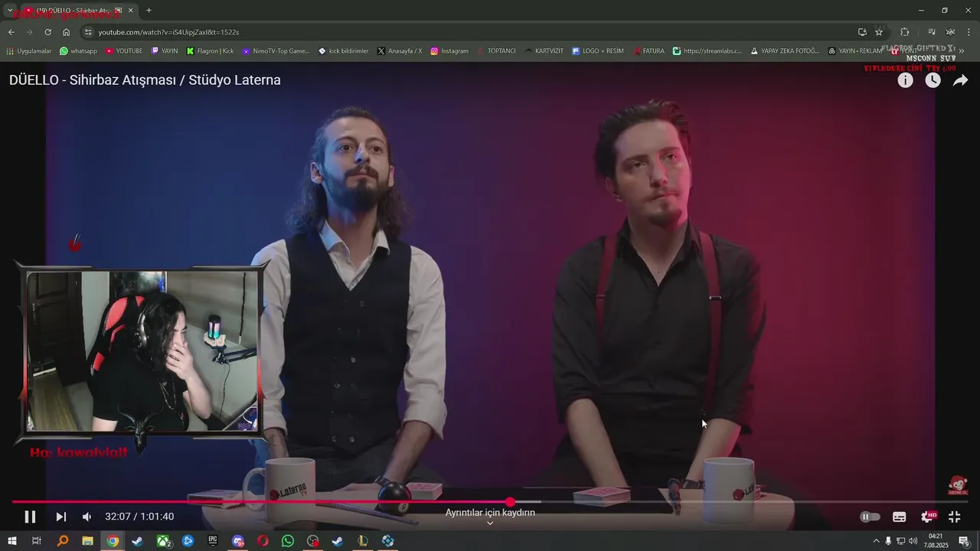Skip to the next video

[61, 517]
